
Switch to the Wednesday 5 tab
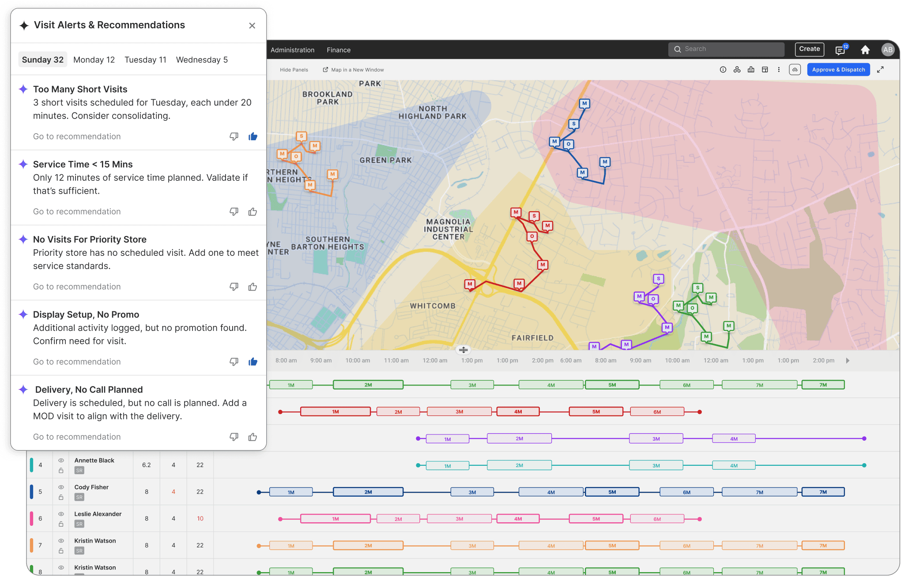[202, 60]
